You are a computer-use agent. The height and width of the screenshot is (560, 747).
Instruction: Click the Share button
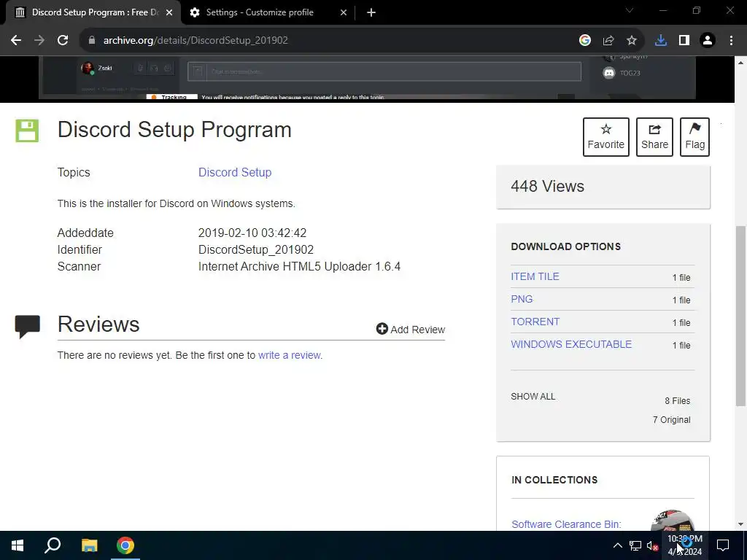click(654, 137)
